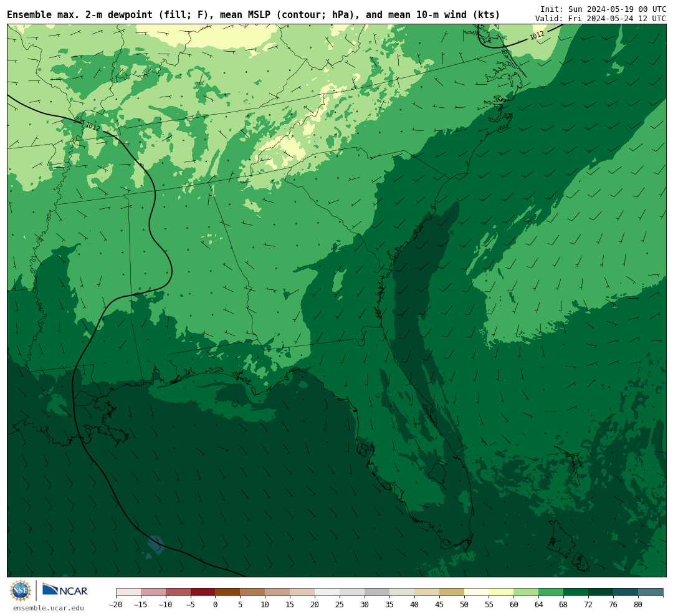
Task: Click the 'Init: Sun 2024-05-19 00 UTC' text
Action: coord(603,9)
